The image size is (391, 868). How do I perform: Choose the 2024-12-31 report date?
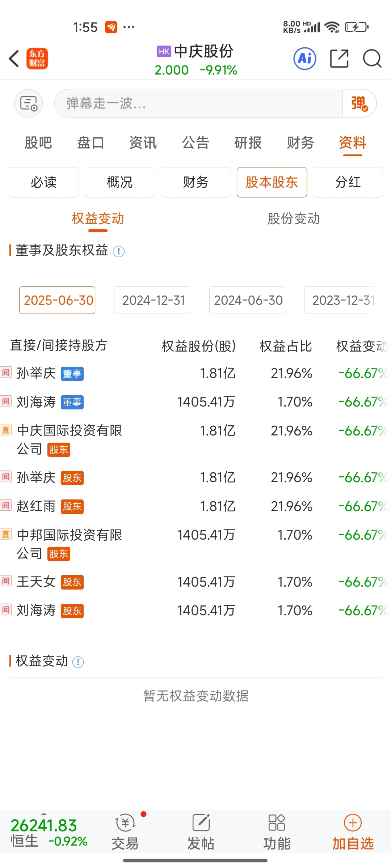[152, 300]
